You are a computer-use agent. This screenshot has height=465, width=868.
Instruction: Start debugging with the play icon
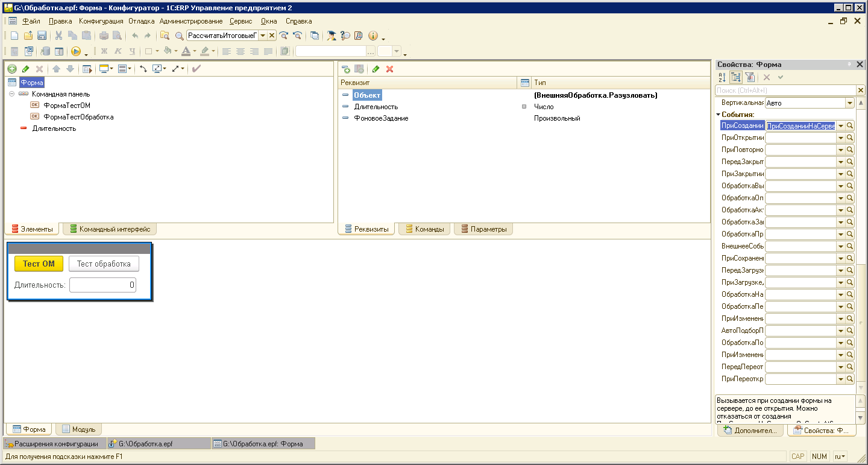76,51
